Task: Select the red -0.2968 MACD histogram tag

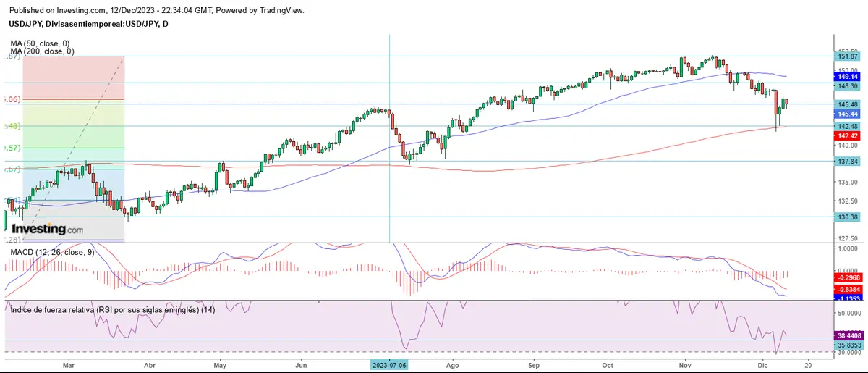Action: pos(847,277)
